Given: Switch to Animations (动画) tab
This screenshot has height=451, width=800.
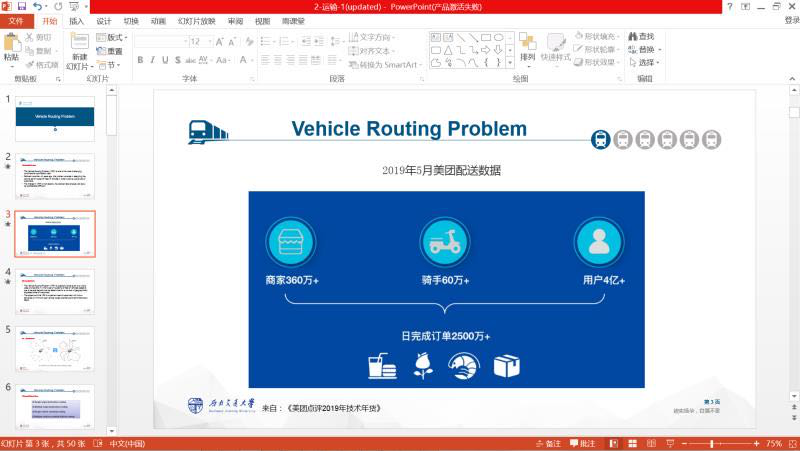Looking at the screenshot, I should tap(158, 21).
